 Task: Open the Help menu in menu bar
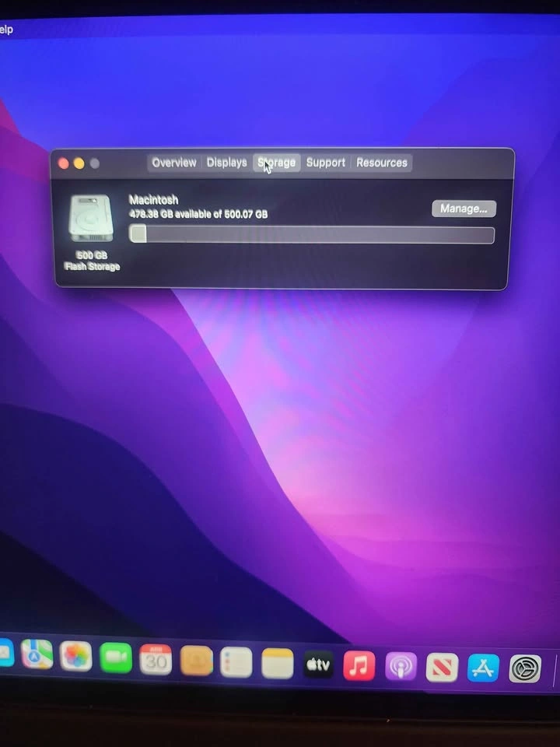tap(6, 30)
